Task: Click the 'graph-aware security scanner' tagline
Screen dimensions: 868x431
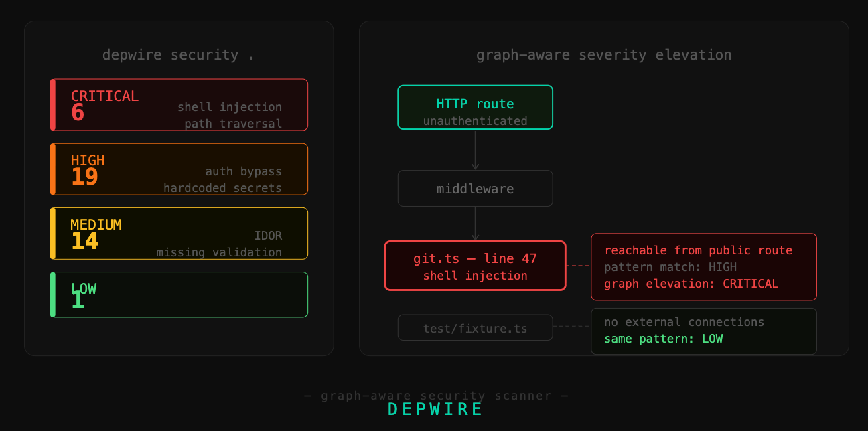Action: click(436, 396)
